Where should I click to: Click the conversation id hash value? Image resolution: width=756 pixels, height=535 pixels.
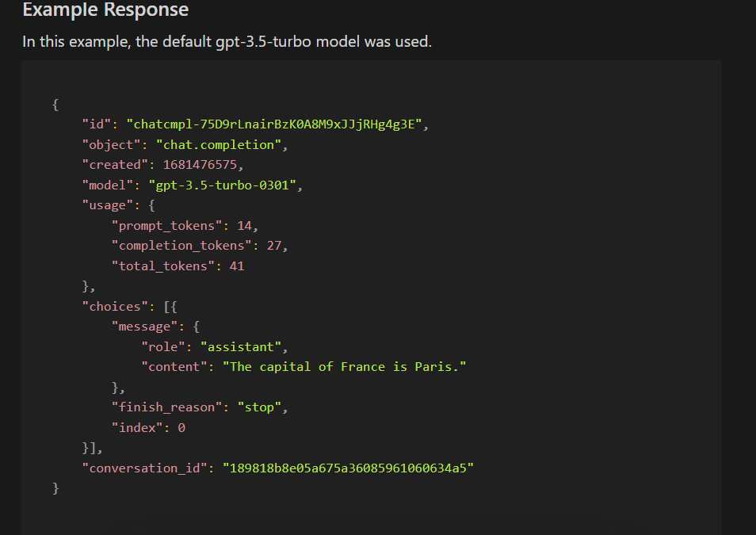click(348, 468)
